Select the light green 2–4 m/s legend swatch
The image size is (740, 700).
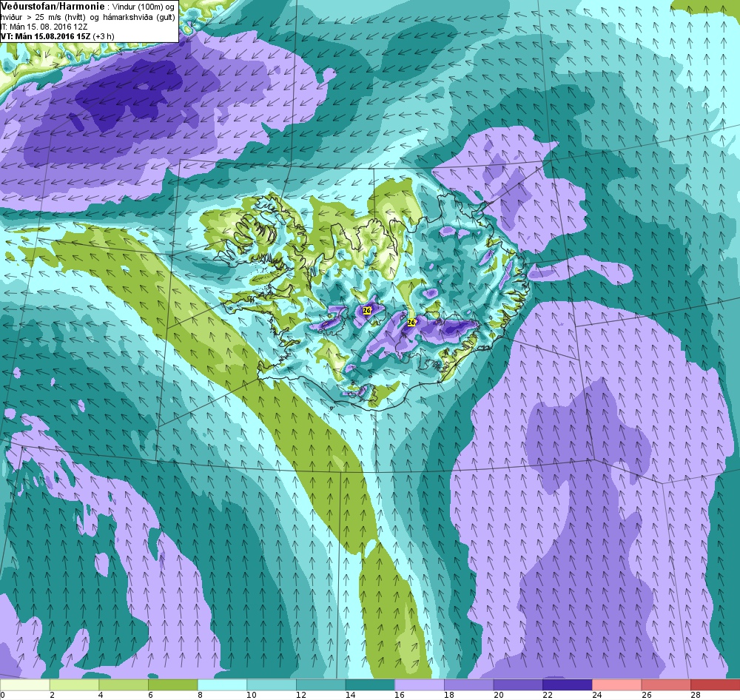pyautogui.click(x=74, y=684)
